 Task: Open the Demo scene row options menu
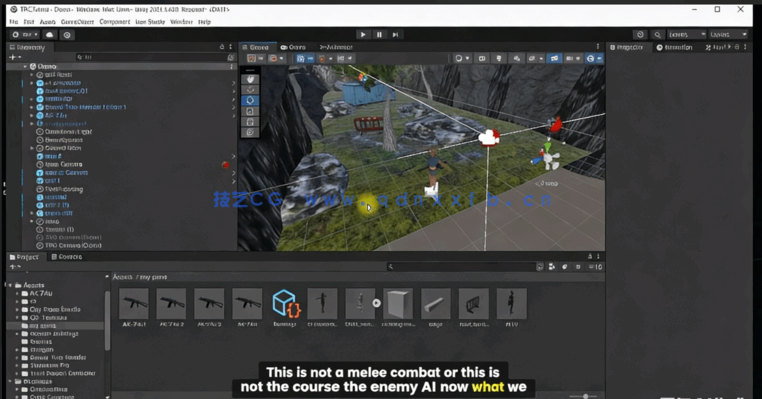tap(231, 66)
